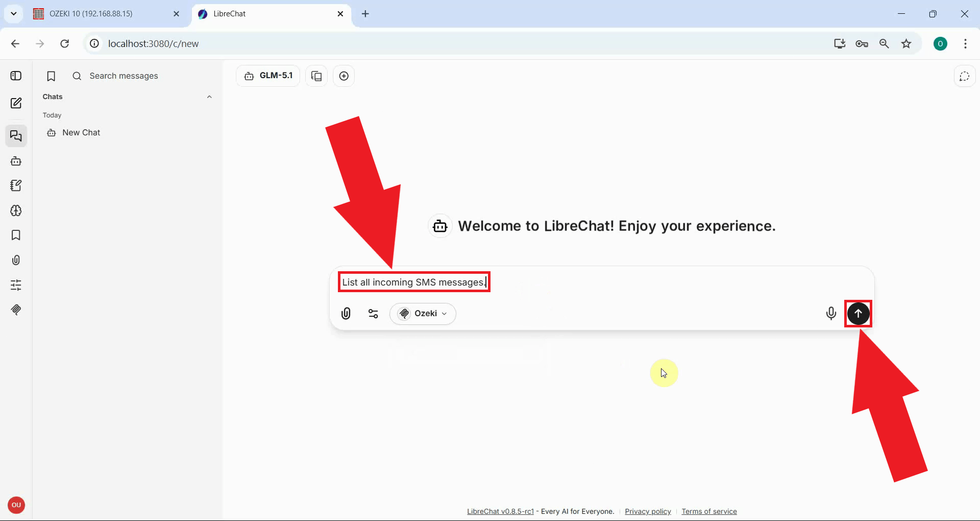Click the address bar URL localhost:3080/c/new
This screenshot has width=980, height=521.
coord(153,43)
